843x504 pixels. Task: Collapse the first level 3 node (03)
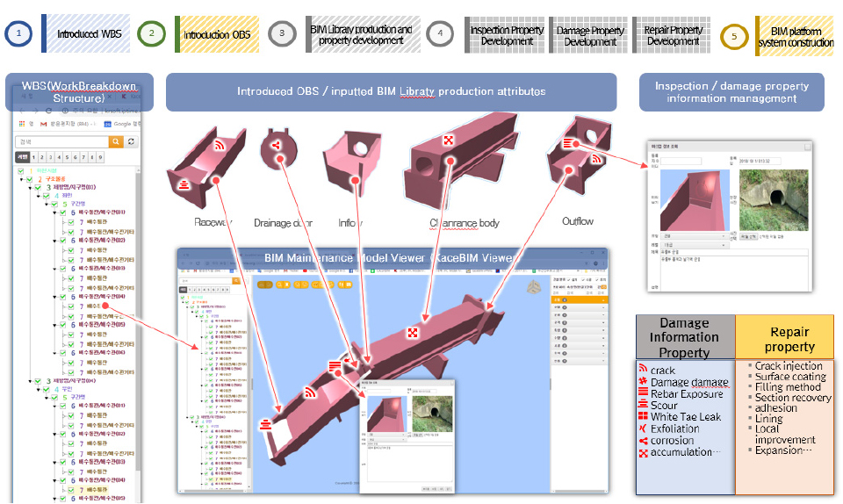pos(30,188)
